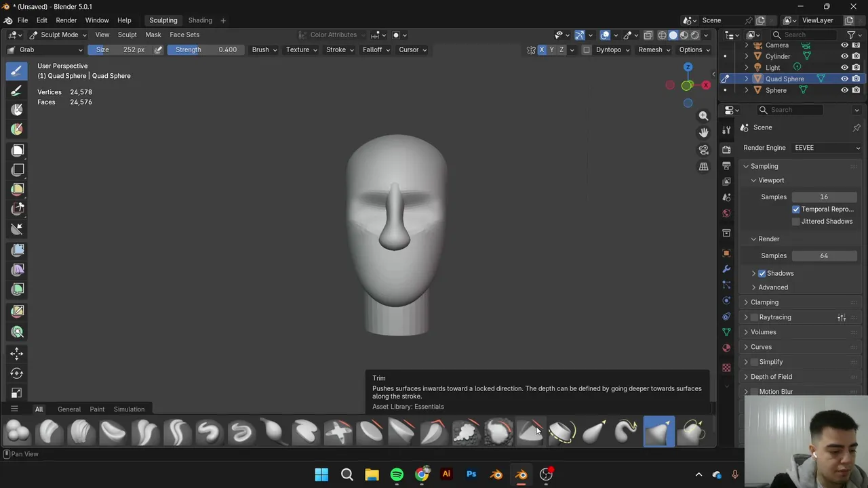This screenshot has width=868, height=488.
Task: Open the Render menu
Action: point(66,20)
